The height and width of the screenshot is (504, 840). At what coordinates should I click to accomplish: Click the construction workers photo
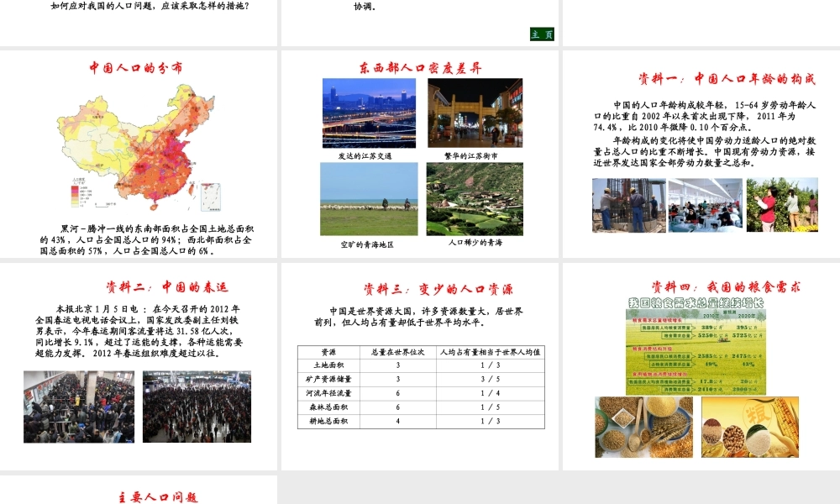point(629,205)
